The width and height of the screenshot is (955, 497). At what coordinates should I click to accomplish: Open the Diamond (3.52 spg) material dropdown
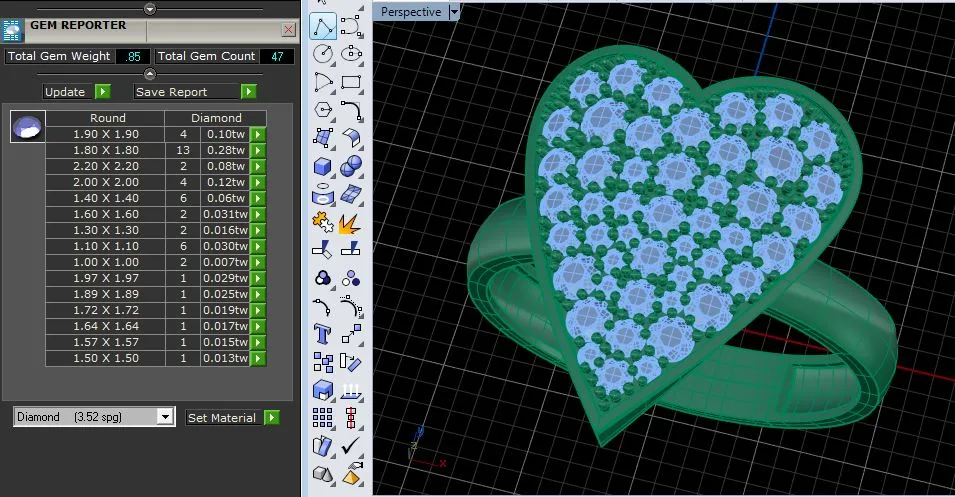165,417
